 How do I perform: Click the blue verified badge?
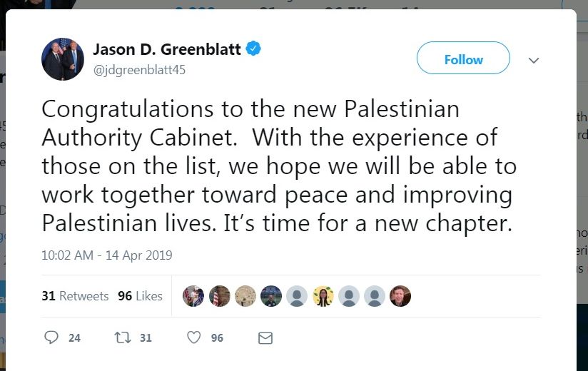click(253, 49)
